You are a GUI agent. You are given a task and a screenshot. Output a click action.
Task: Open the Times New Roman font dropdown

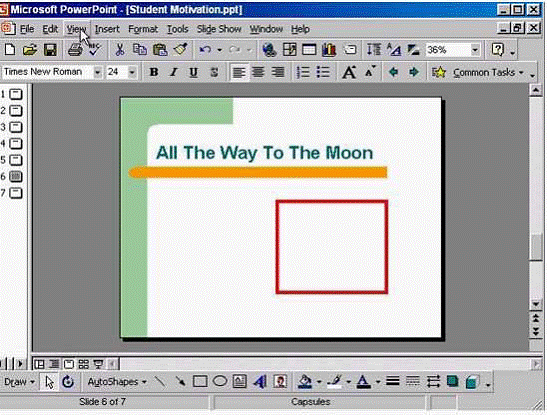point(98,72)
